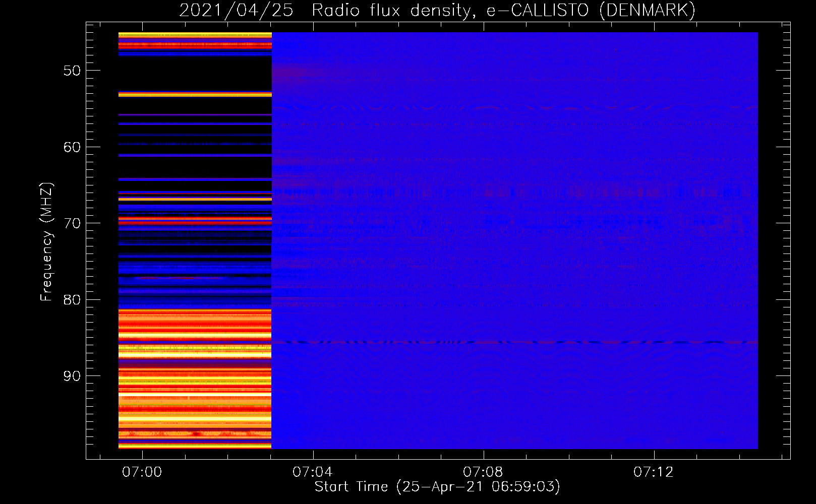The height and width of the screenshot is (504, 816).
Task: Click the 07:04 time tick label
Action: 313,472
